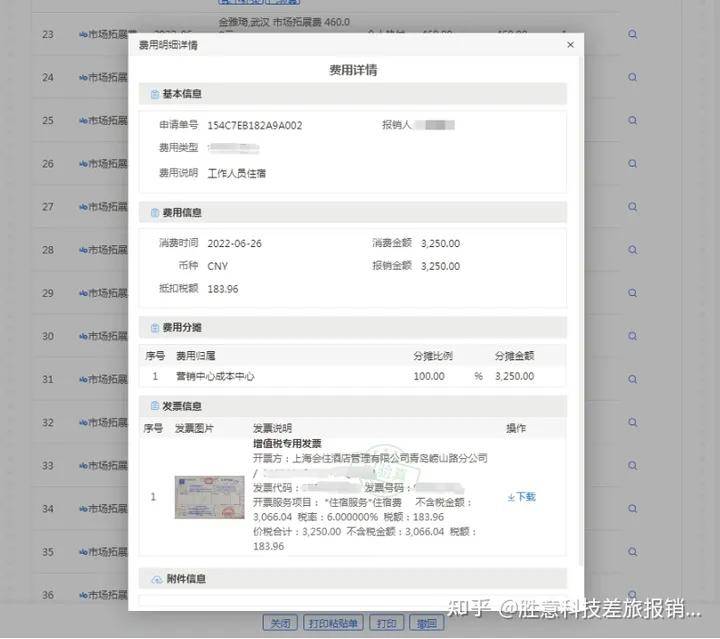
Task: Click the 附件信息 cloud icon
Action: click(x=157, y=579)
